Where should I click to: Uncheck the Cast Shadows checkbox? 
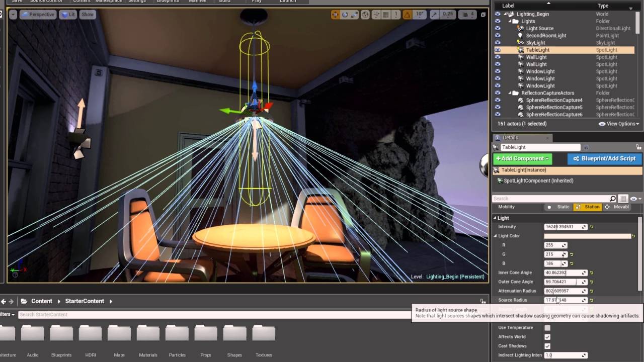click(x=547, y=346)
